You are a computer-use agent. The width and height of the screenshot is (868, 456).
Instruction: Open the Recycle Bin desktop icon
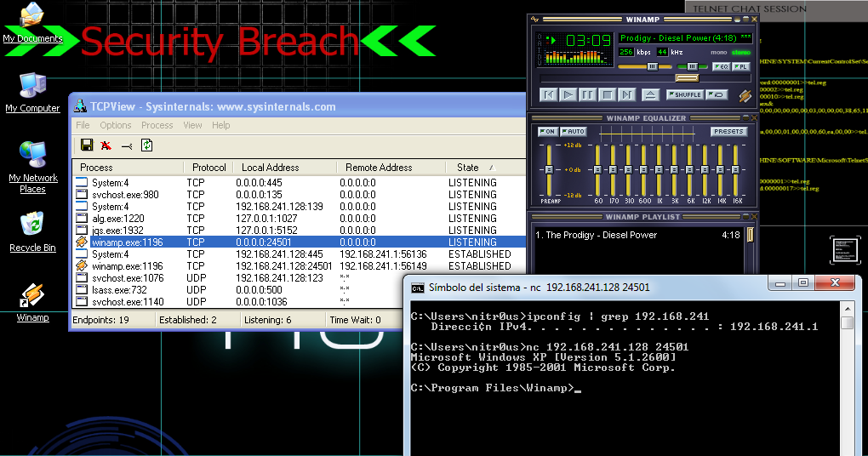[32, 232]
